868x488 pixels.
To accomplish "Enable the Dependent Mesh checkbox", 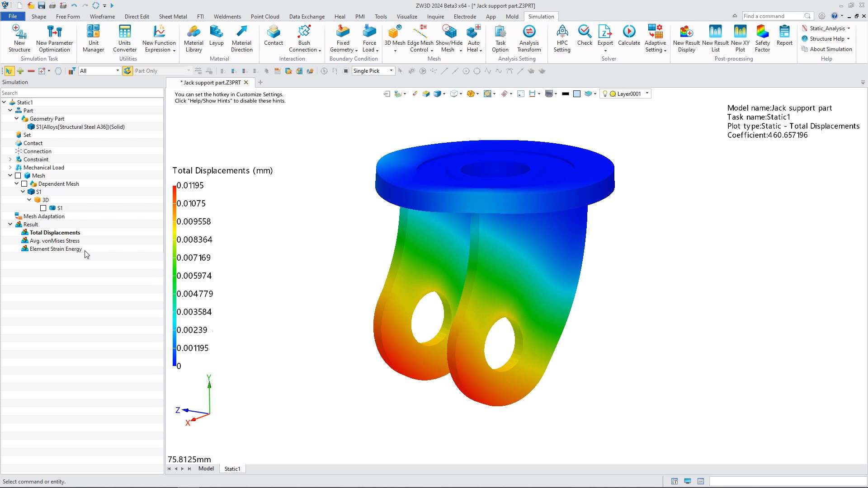I will point(25,183).
